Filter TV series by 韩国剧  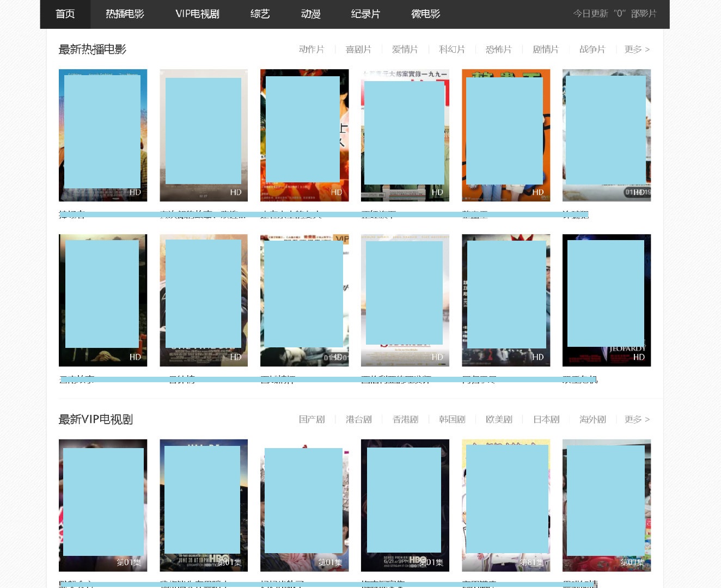pyautogui.click(x=452, y=419)
